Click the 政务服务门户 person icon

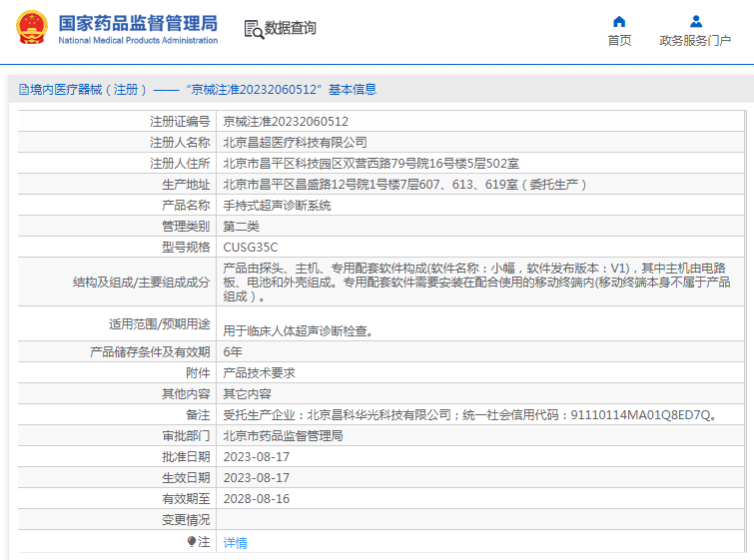(x=696, y=21)
